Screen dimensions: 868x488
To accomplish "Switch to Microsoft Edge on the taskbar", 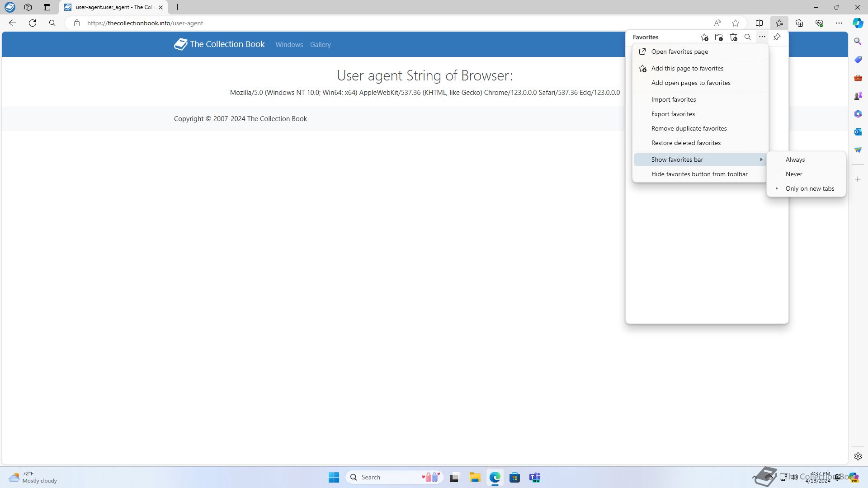I will click(x=495, y=477).
